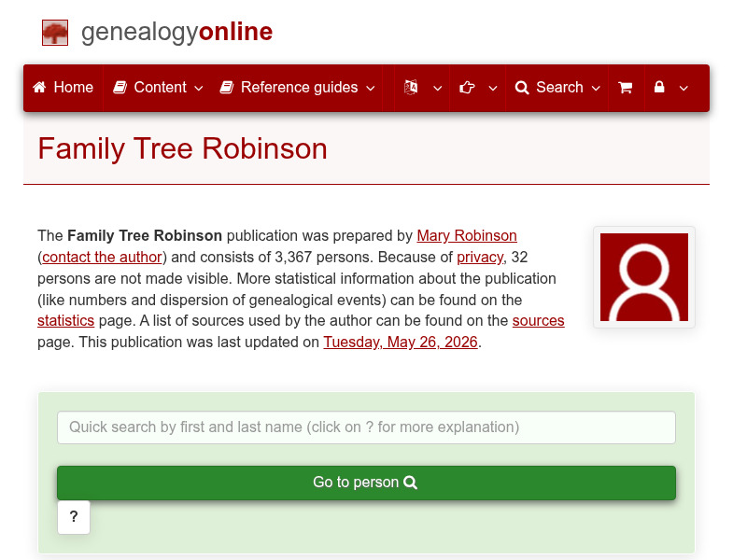Viewport: 747px width, 560px height.
Task: Open the privacy link
Action: 480,258
